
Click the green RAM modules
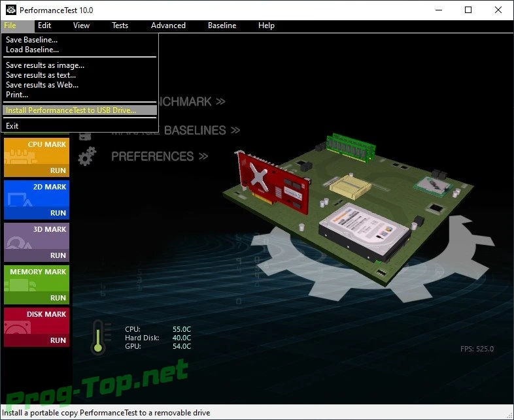pyautogui.click(x=351, y=148)
